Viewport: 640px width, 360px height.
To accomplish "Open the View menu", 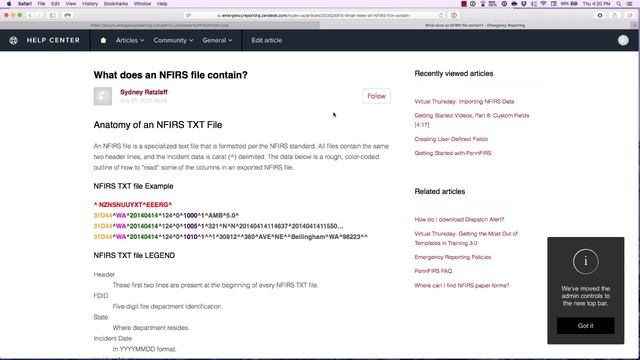I will pyautogui.click(x=71, y=4).
